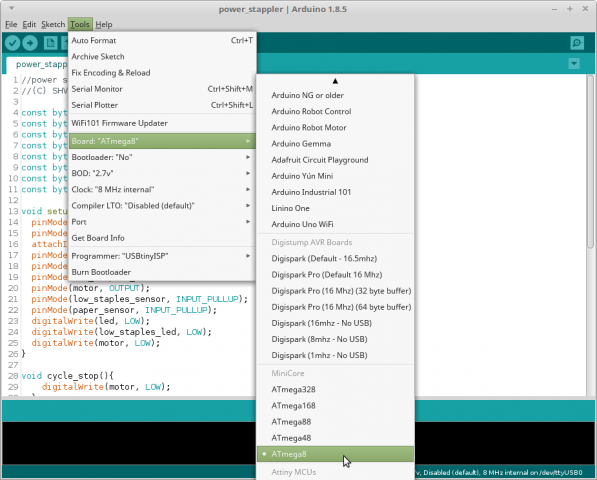Click the New sketch icon
The width and height of the screenshot is (597, 480).
pos(50,43)
